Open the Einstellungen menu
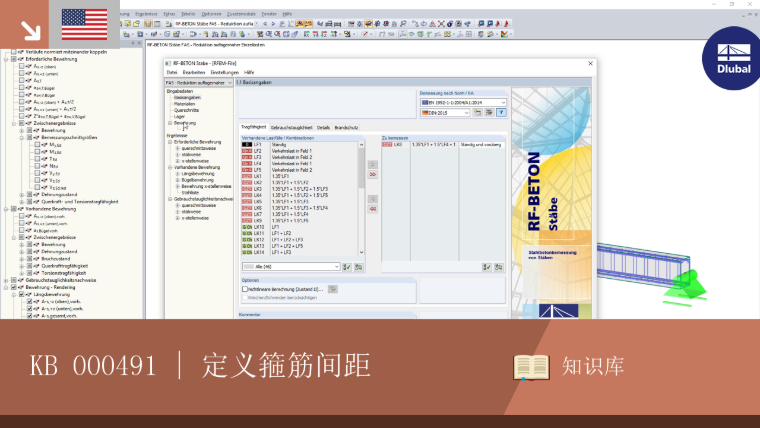Screen dimensions: 760x428 (x=225, y=72)
